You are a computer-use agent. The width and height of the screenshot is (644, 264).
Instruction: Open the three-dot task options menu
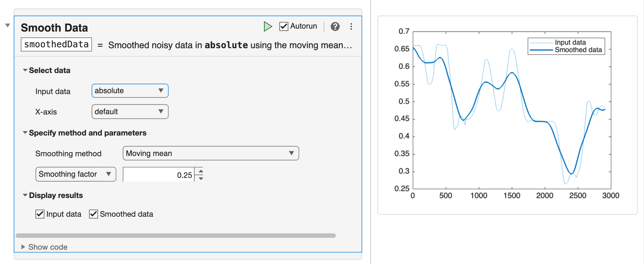[x=351, y=27]
